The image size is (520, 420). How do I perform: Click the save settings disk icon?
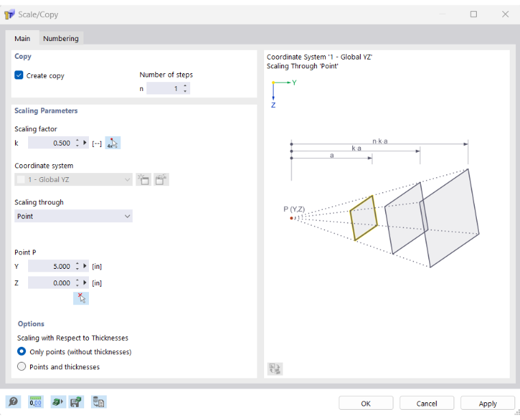click(76, 402)
